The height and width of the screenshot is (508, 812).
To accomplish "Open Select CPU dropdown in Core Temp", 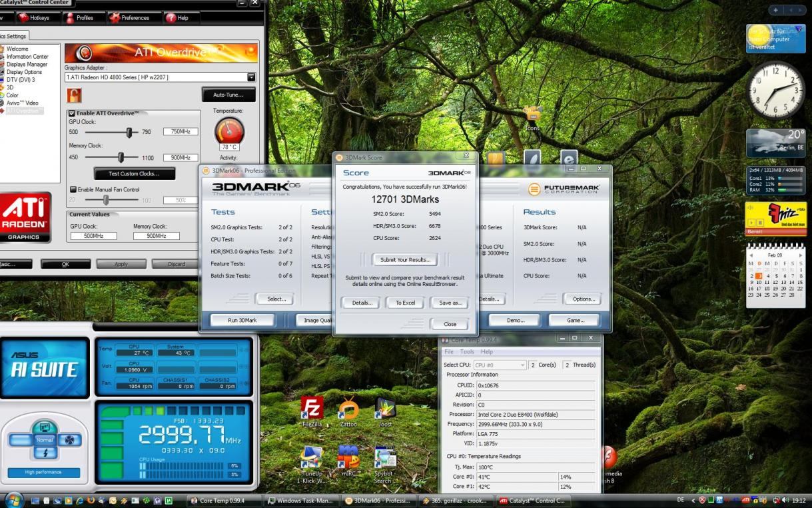I will 500,365.
